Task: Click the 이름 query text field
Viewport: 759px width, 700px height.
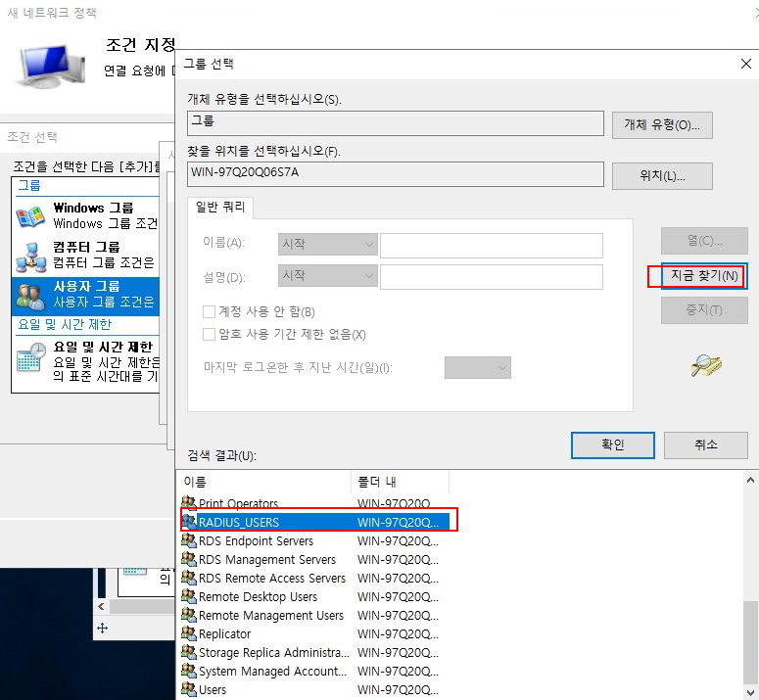Action: [x=491, y=245]
